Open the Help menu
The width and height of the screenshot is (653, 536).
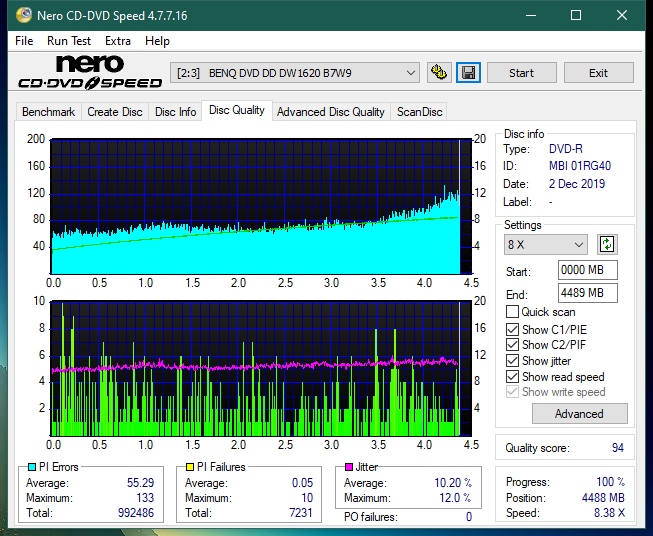pos(157,41)
